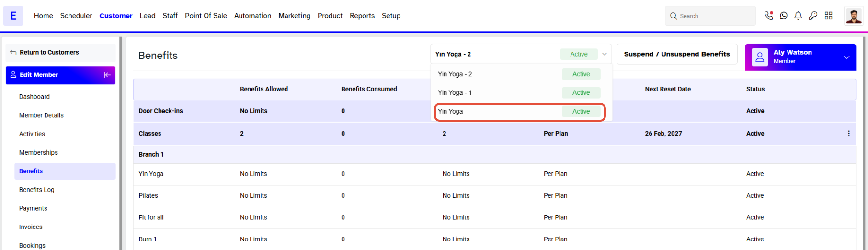
Task: Click the Branch 1 group row
Action: (x=494, y=155)
